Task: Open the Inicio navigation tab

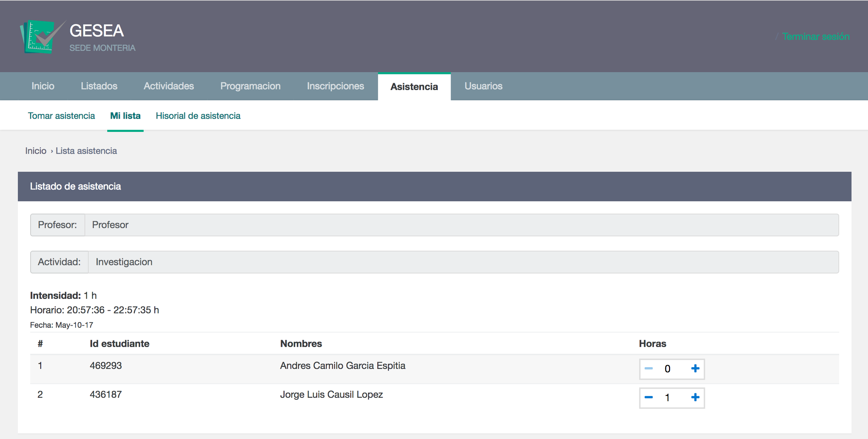Action: 43,86
